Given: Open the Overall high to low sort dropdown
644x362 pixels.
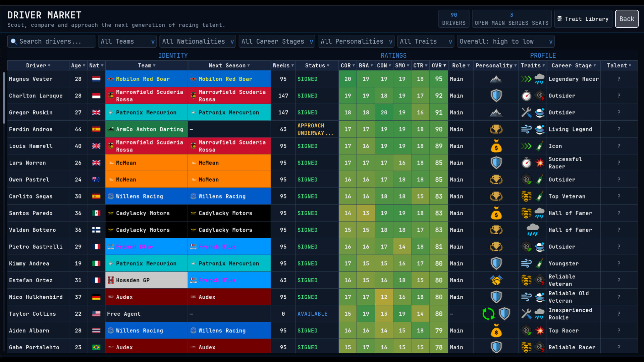Looking at the screenshot, I should (505, 42).
